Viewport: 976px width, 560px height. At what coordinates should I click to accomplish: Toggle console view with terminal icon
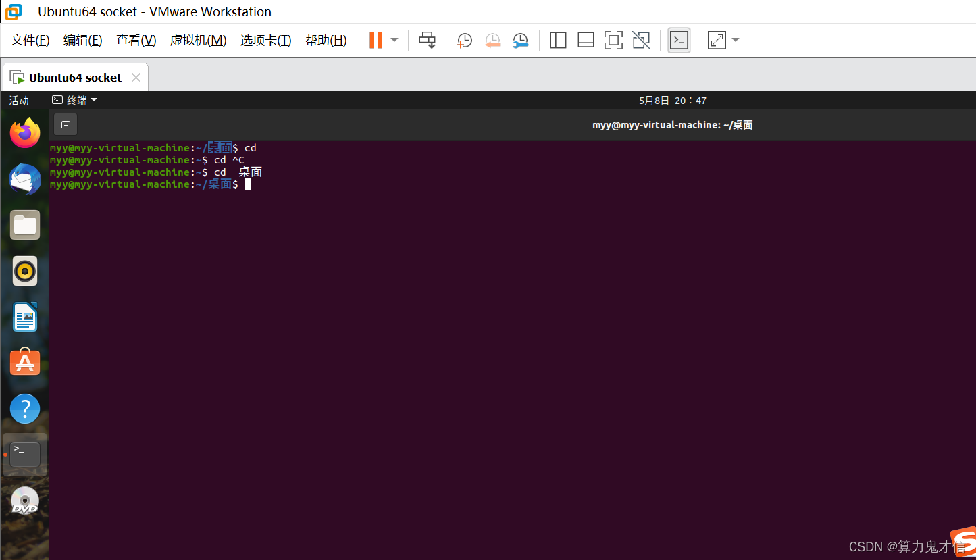678,40
